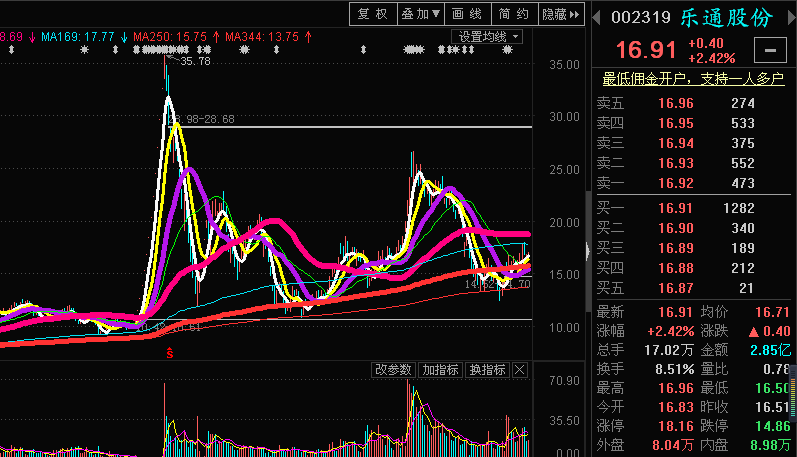This screenshot has width=797, height=457.
Task: Click the 外盘 8.04万 value
Action: pos(673,445)
